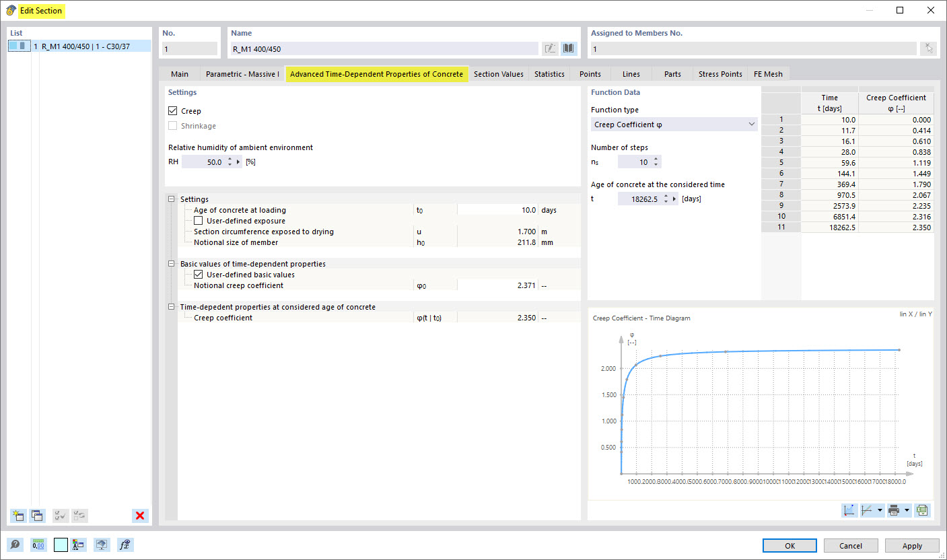This screenshot has height=560, width=947.
Task: Collapse Basic values of time-dependent properties group
Action: pyautogui.click(x=172, y=264)
